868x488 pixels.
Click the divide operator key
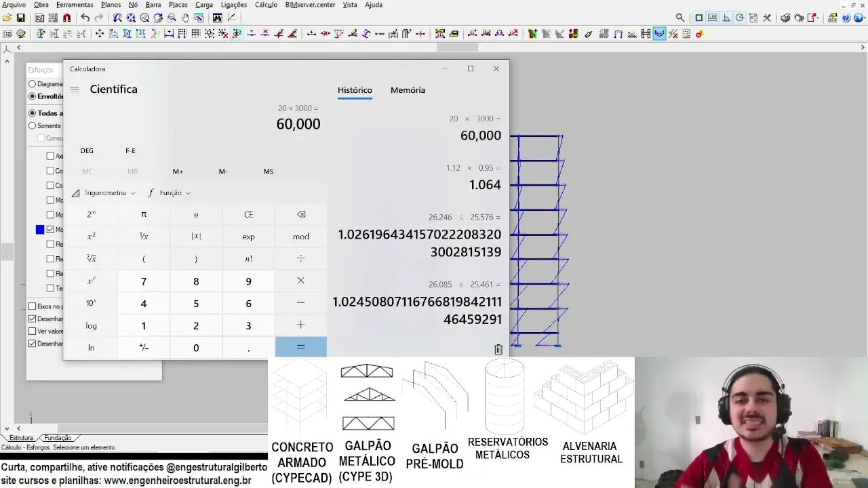coord(301,258)
